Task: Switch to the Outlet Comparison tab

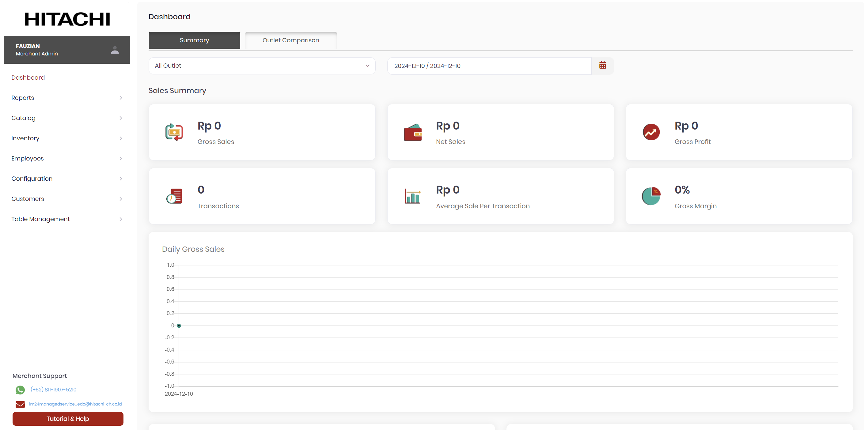Action: click(290, 40)
